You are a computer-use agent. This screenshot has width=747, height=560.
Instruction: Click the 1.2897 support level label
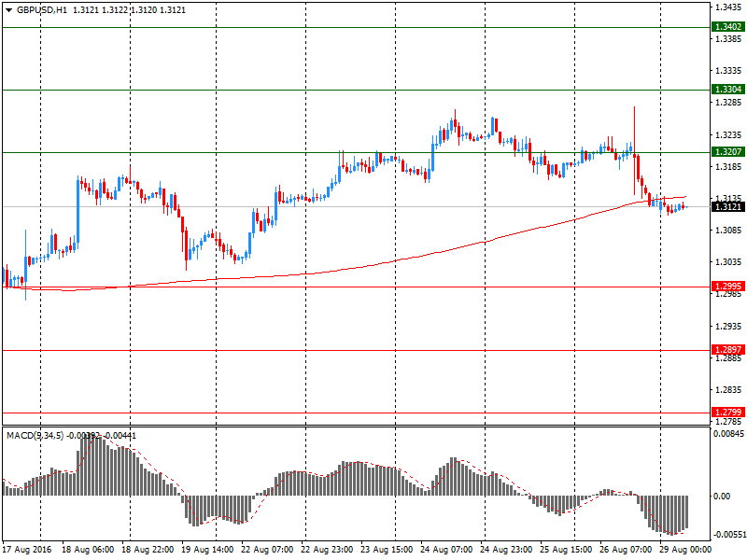(x=728, y=350)
